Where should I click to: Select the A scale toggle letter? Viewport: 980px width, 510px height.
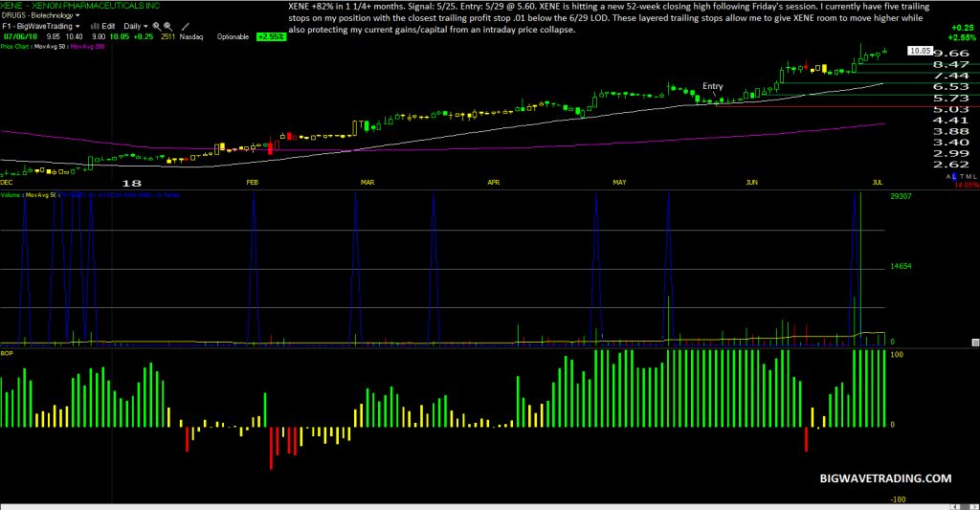(948, 177)
